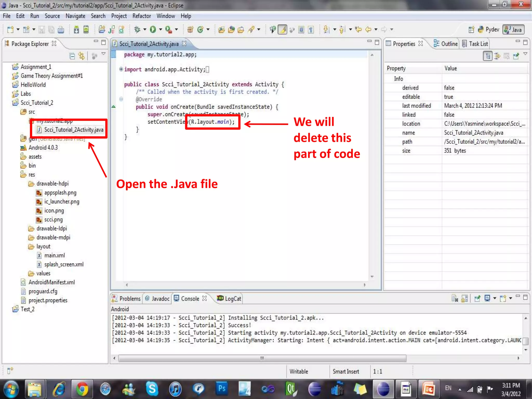Click the External Tools run icon

click(169, 30)
